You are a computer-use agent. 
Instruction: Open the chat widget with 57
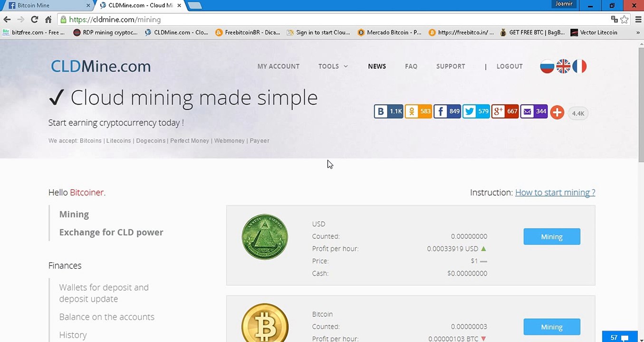click(x=619, y=337)
